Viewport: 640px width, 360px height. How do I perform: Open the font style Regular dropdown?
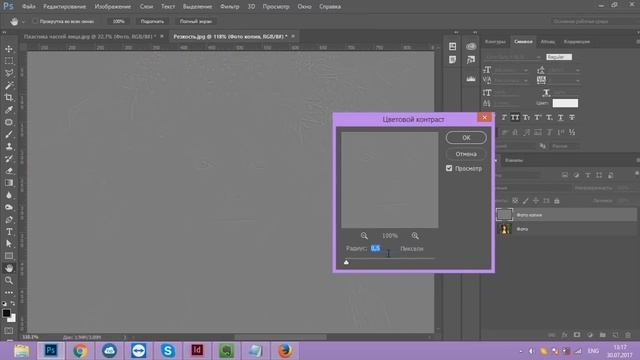(559, 57)
